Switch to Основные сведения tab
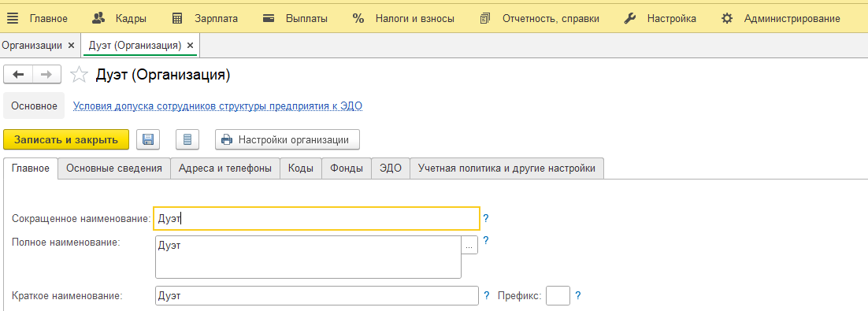The width and height of the screenshot is (868, 311). [114, 168]
